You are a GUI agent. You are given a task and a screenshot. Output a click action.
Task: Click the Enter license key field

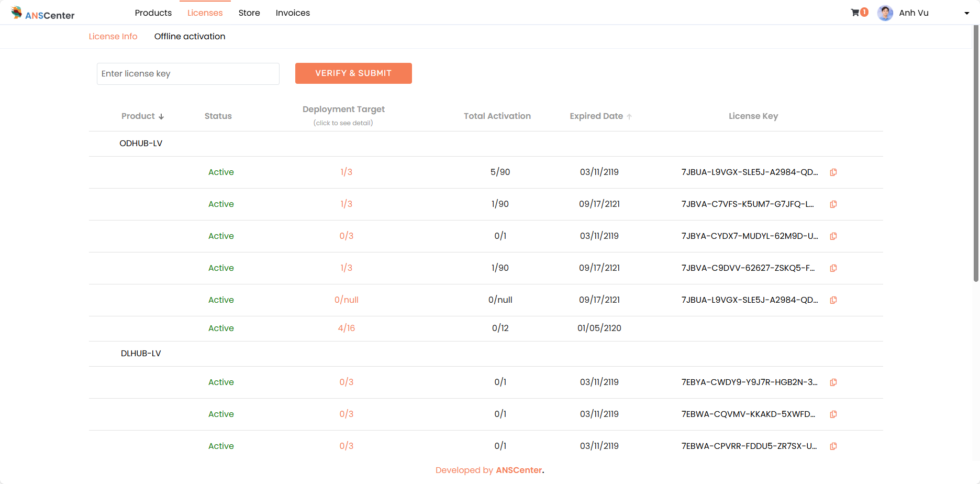pos(188,74)
